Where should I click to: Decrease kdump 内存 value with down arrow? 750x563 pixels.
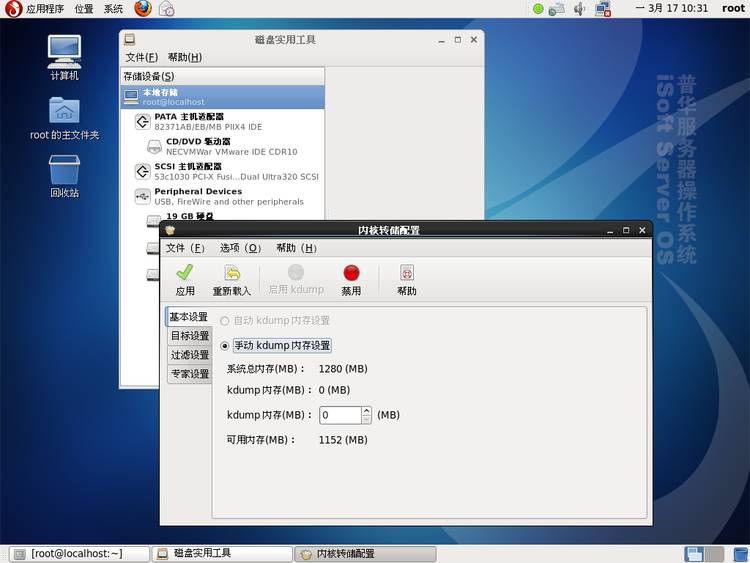(366, 419)
